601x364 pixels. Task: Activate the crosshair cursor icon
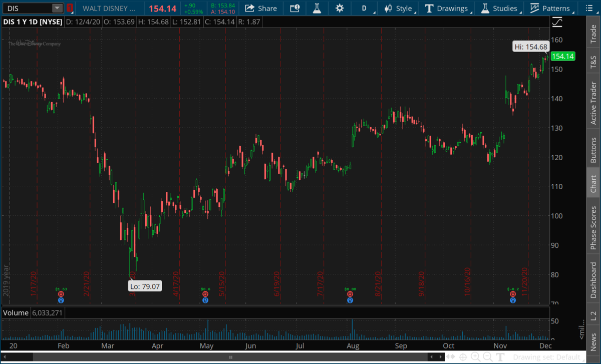pos(464,357)
